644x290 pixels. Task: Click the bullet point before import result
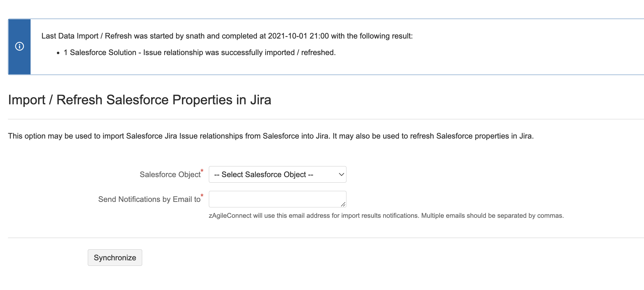pos(58,53)
